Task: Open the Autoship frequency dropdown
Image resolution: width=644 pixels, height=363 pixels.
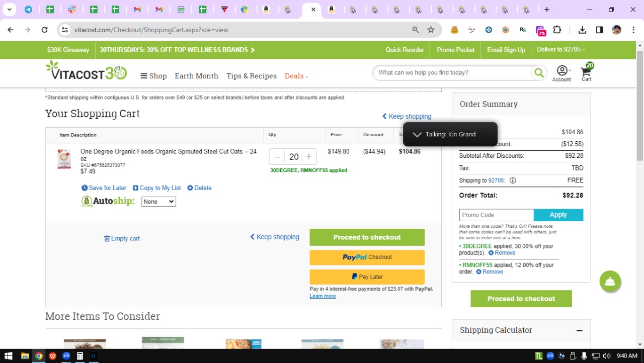Action: [x=158, y=202]
